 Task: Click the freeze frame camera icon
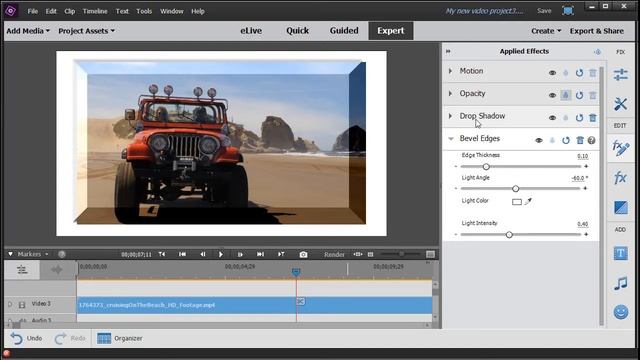click(x=303, y=254)
